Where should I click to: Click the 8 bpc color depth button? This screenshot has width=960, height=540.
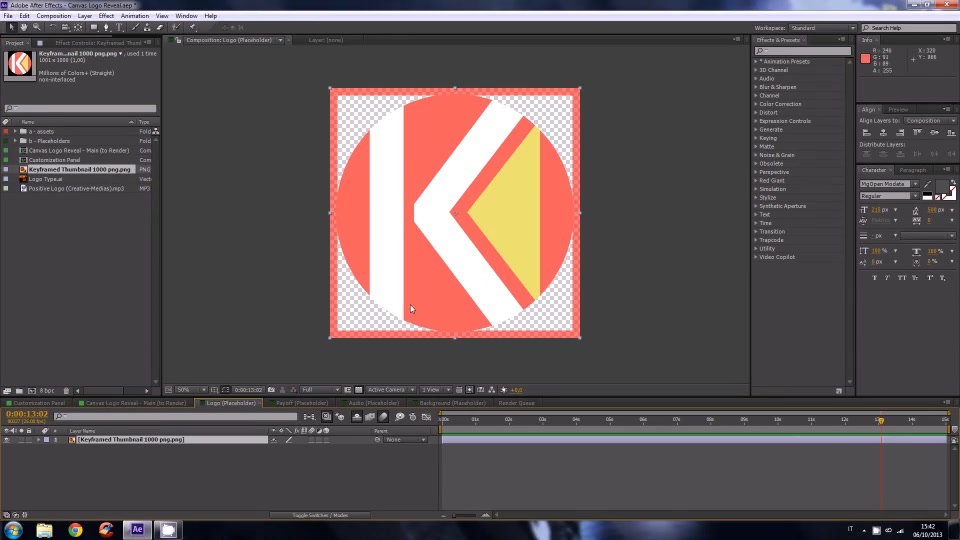(x=47, y=391)
